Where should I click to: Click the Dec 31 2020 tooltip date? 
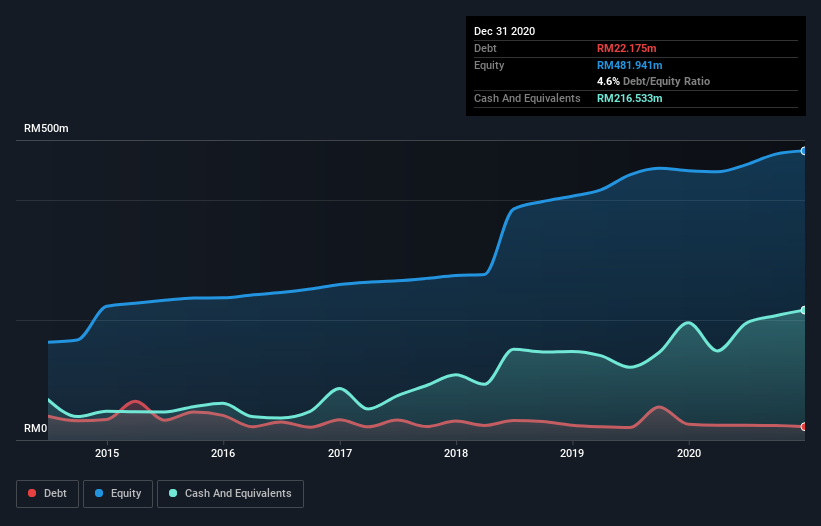pos(504,31)
